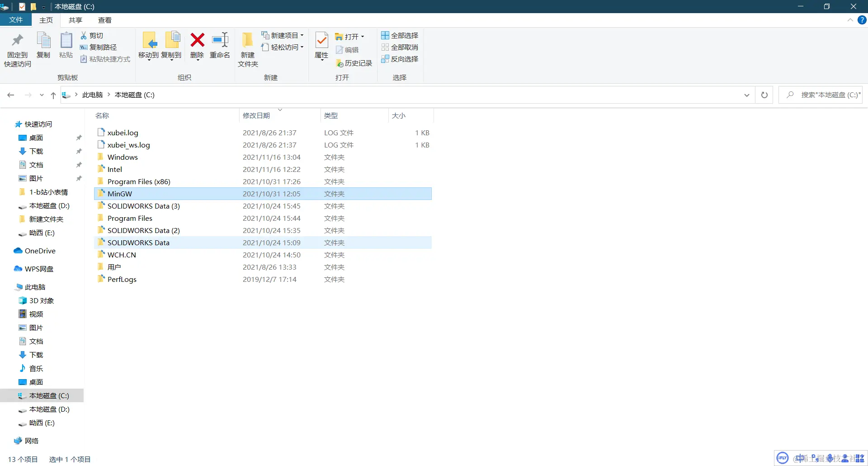Viewport: 868px width, 466px height.
Task: Select the SOLIDWORKS Data (3) folder
Action: (x=263, y=206)
